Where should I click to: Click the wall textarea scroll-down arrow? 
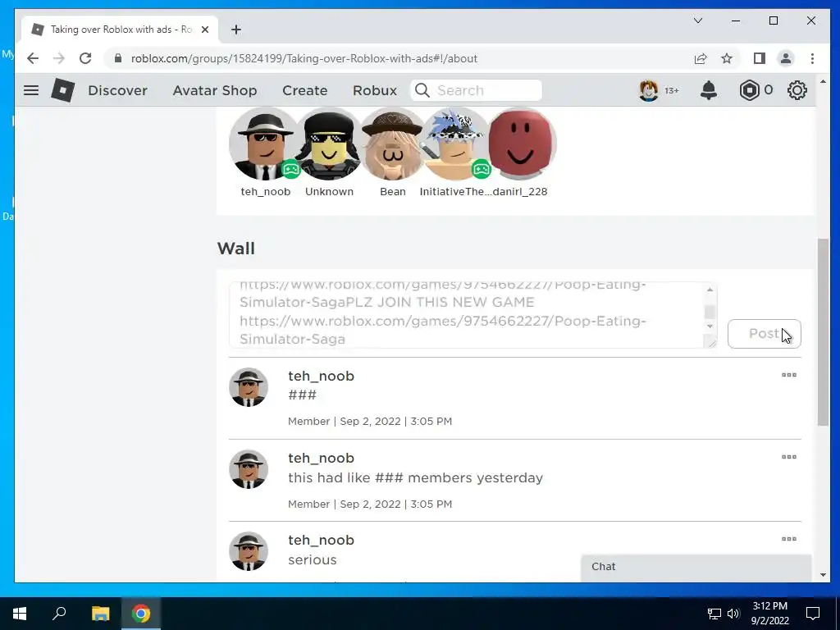click(710, 326)
